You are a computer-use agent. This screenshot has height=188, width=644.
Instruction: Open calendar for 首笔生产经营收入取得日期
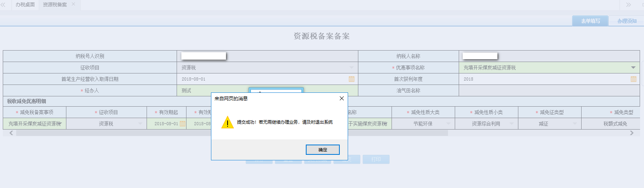click(352, 79)
